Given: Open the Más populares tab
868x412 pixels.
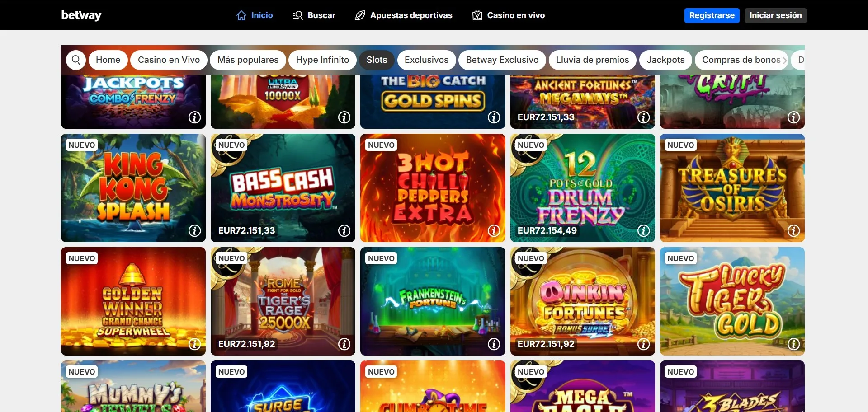Looking at the screenshot, I should click(248, 60).
